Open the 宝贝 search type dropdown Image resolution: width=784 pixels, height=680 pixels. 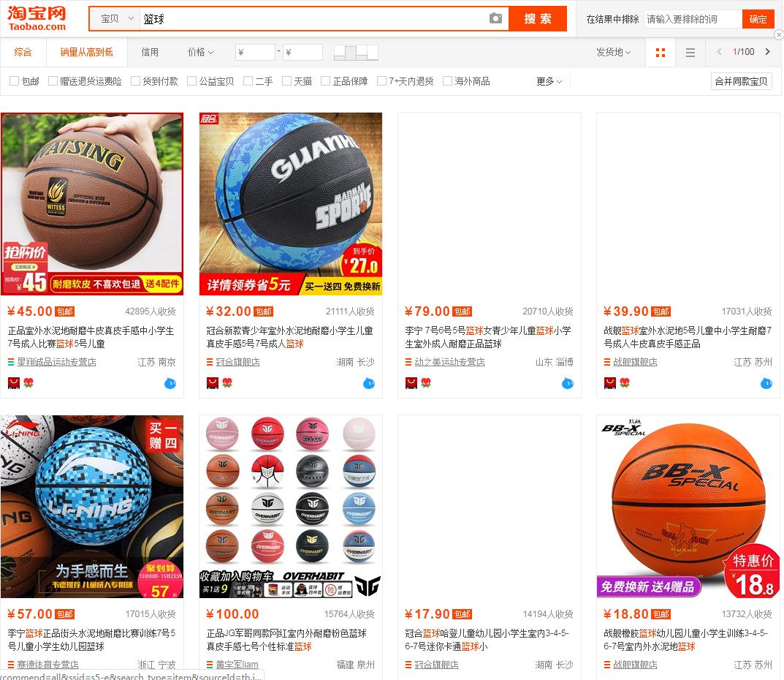(116, 19)
